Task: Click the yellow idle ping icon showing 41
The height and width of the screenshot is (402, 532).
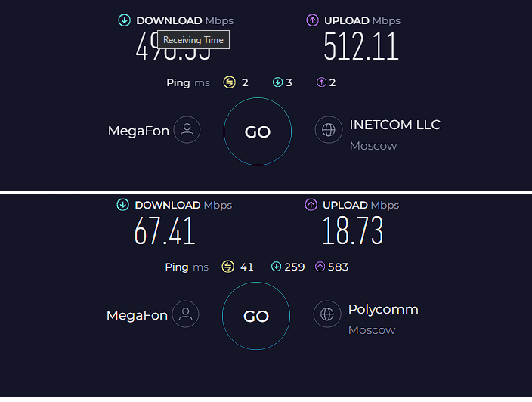Action: 228,266
